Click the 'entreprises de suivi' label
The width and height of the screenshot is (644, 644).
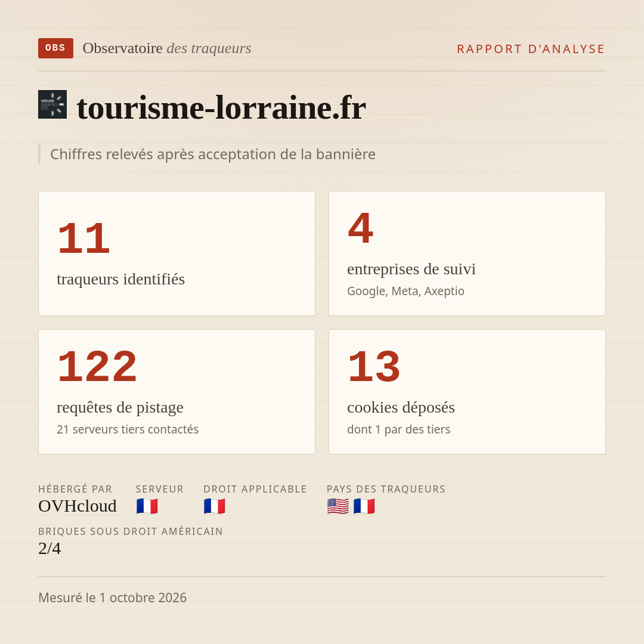(411, 269)
